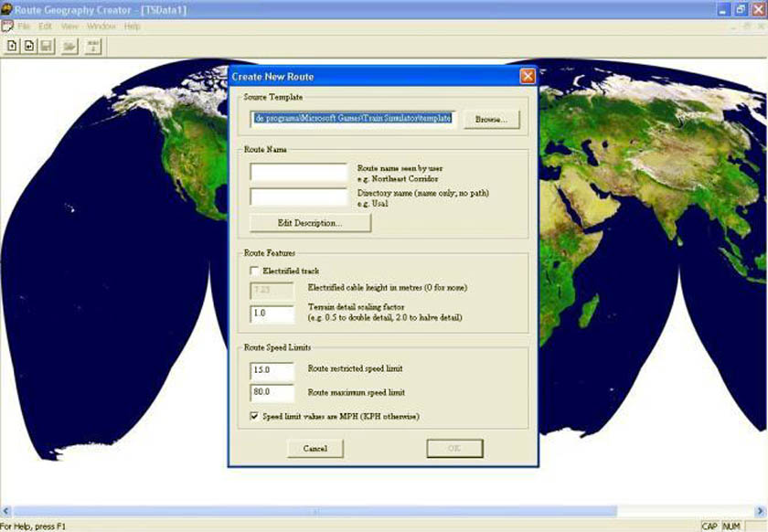This screenshot has width=768, height=532.
Task: Click the fifth toolbar icon at toolbar end
Action: click(92, 46)
